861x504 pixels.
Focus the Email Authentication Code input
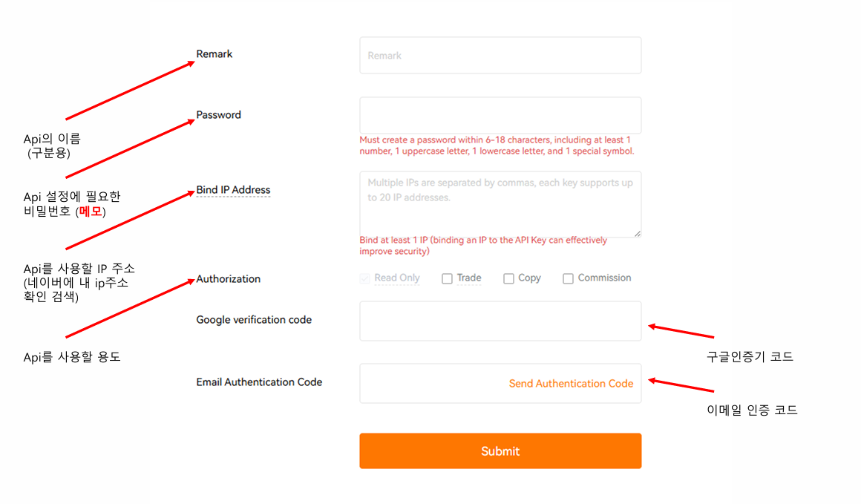(430, 384)
